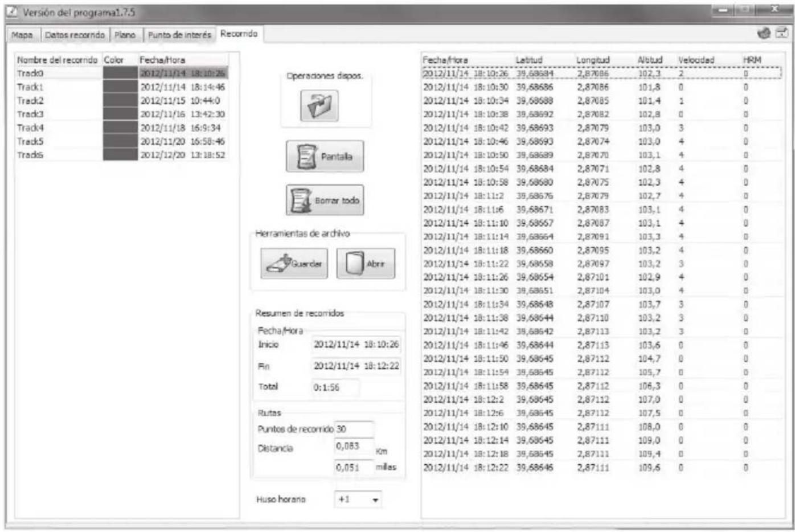Select data row 2012/11/14 18:11:34
Image resolution: width=795 pixels, height=532 pixels.
click(602, 304)
